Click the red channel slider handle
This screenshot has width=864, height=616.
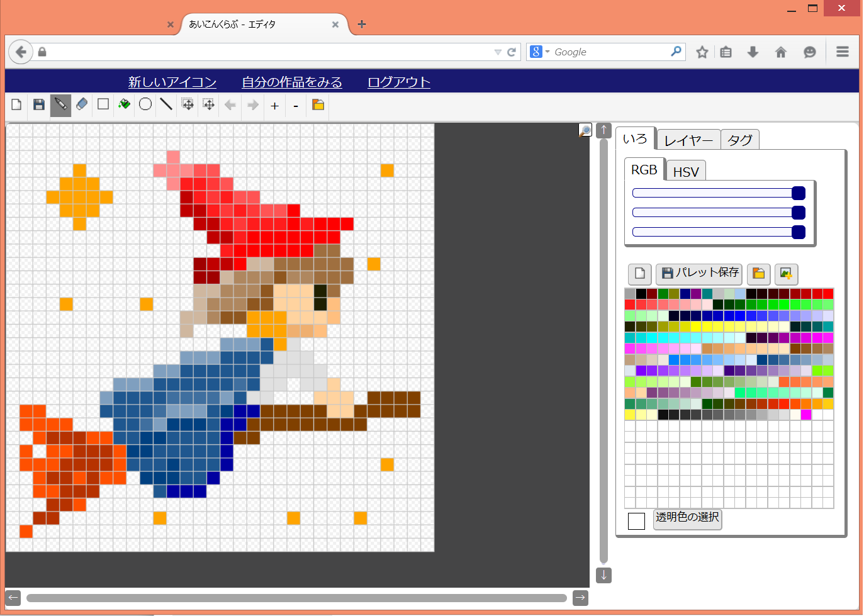click(799, 193)
